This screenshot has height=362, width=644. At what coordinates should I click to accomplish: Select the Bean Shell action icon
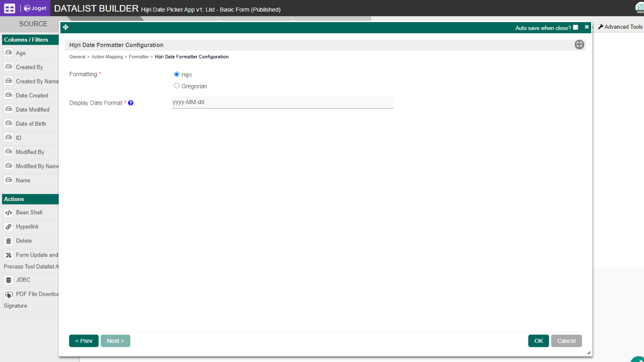click(9, 213)
